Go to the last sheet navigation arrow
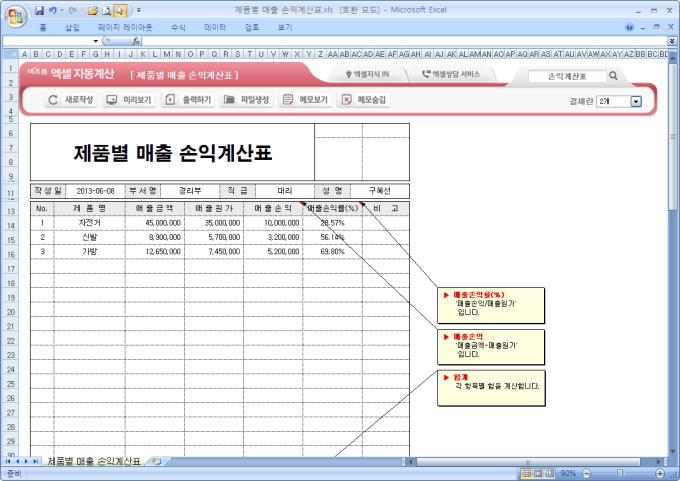The image size is (680, 481). (36, 461)
